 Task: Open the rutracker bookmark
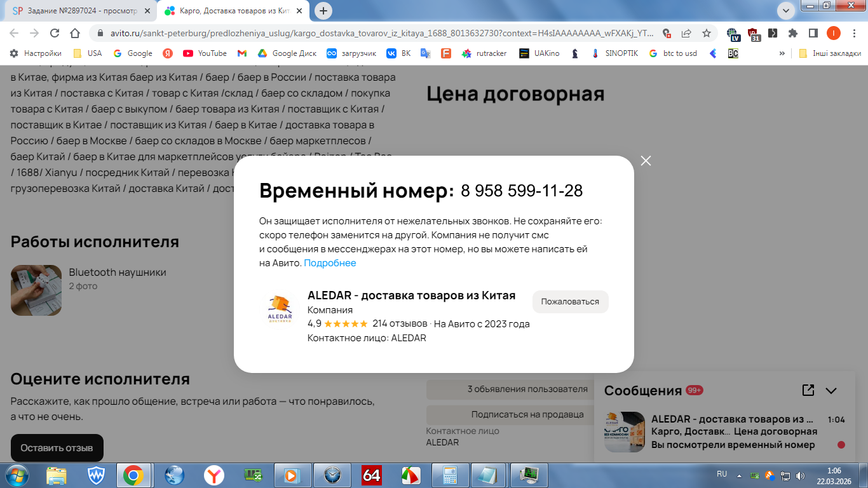click(484, 53)
